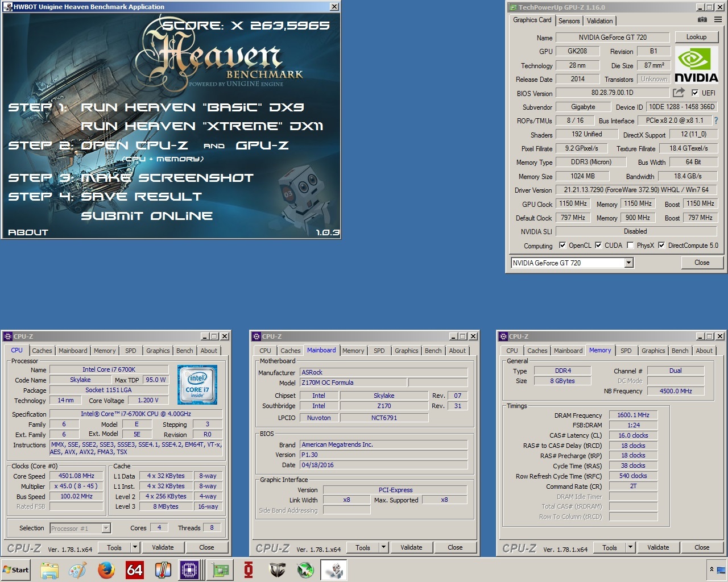This screenshot has width=728, height=582.
Task: Open the OC shield taskbar icon
Action: pyautogui.click(x=277, y=570)
